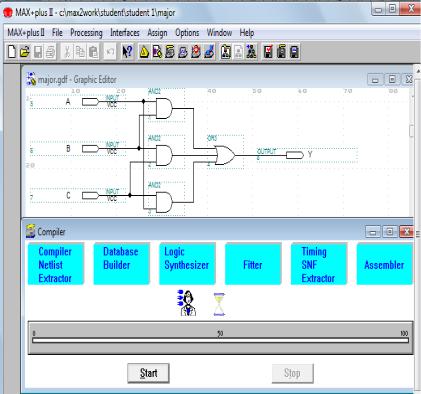Open the Interfaces menu
Screen dimensions: 421x394
(x=125, y=33)
